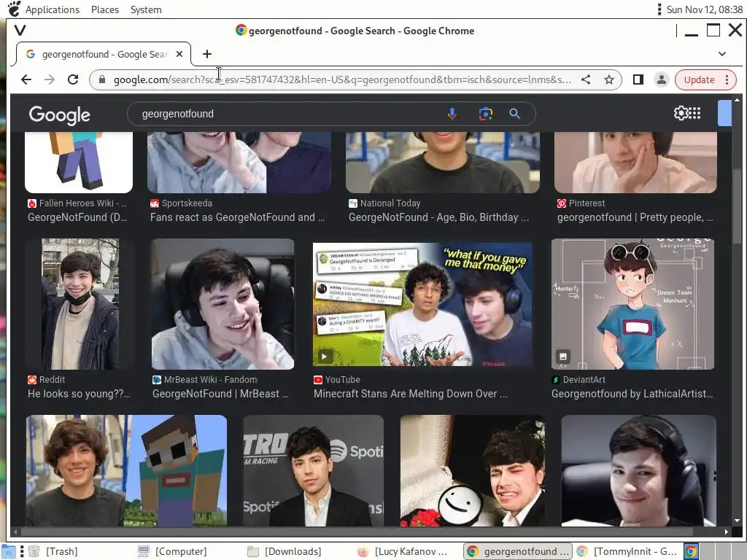This screenshot has width=747, height=560.
Task: Open Applications menu in the top panel
Action: point(52,9)
